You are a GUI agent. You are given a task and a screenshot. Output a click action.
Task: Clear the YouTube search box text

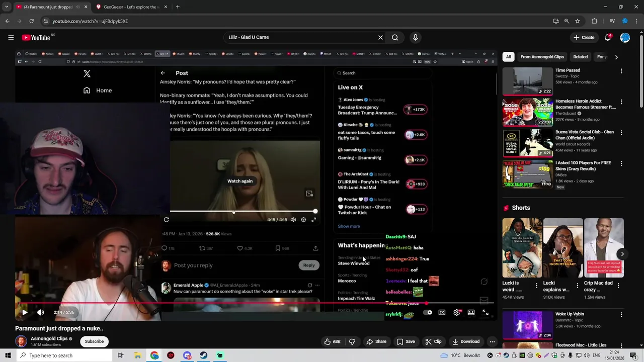coord(380,37)
